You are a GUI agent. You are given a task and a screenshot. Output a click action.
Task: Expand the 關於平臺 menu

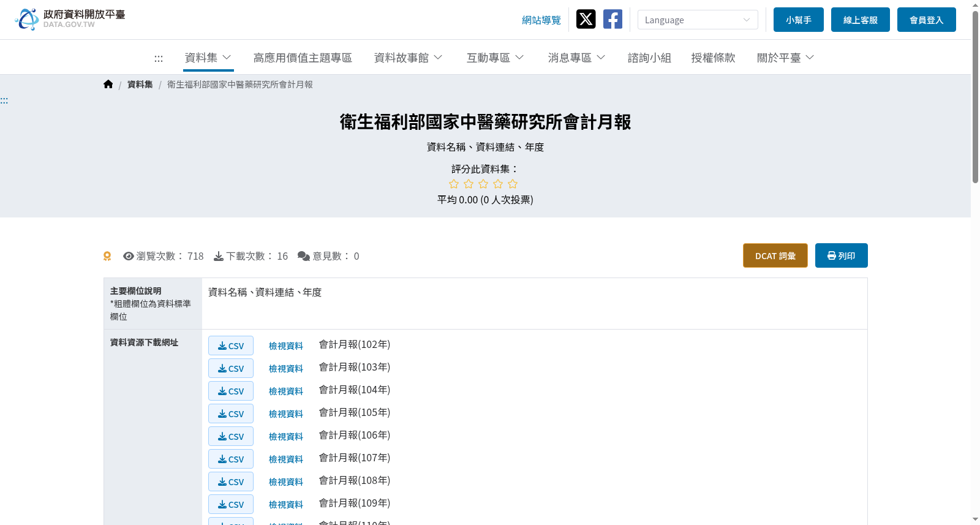click(x=785, y=58)
